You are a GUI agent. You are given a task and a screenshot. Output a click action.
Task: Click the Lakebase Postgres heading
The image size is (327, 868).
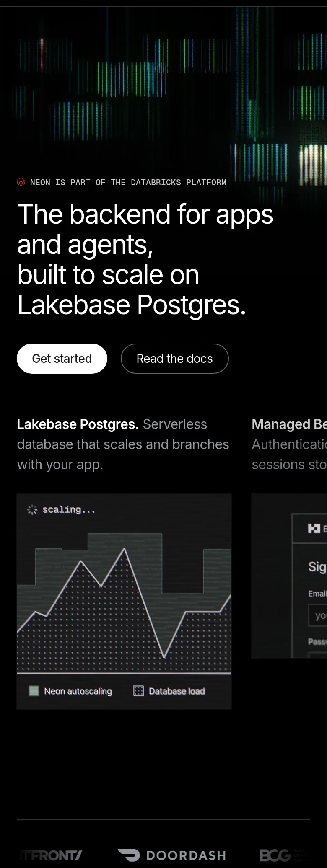[x=78, y=424]
